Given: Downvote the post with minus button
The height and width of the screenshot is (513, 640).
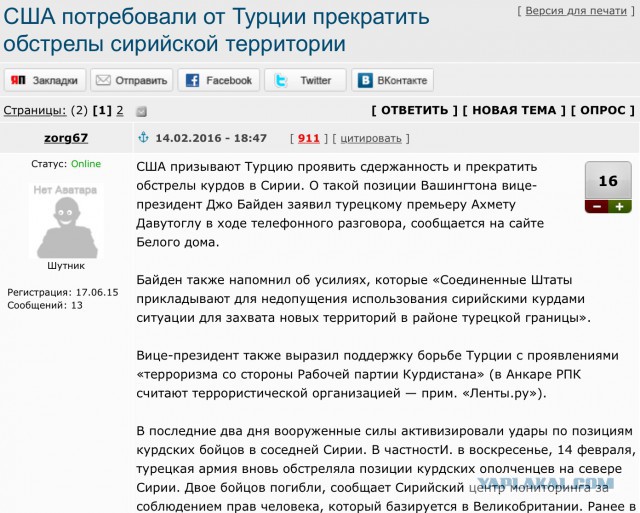Looking at the screenshot, I should (597, 207).
